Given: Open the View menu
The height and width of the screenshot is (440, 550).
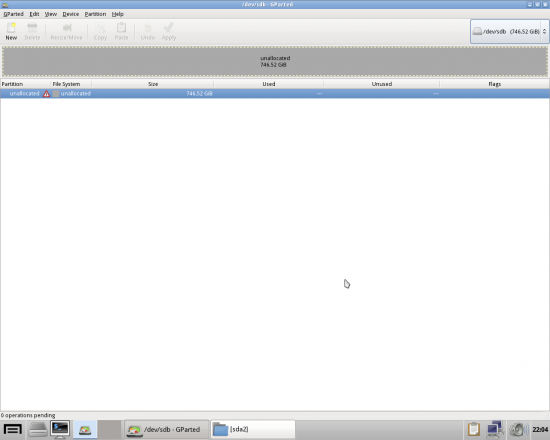Looking at the screenshot, I should tap(51, 14).
